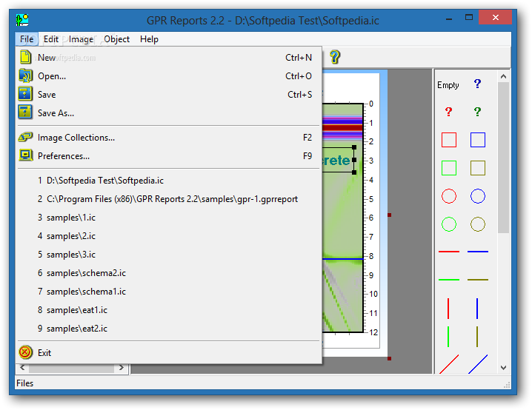This screenshot has width=532, height=410.
Task: Click the New document icon in File menu
Action: 25,57
